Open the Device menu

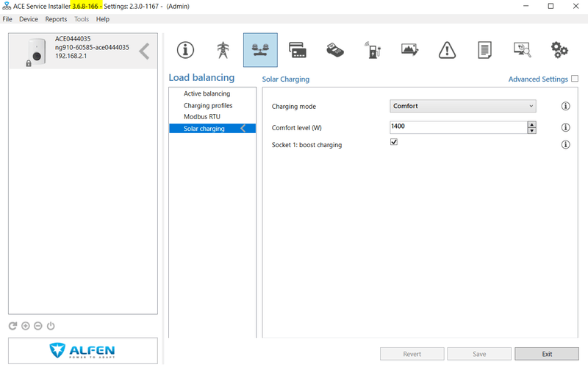click(29, 19)
